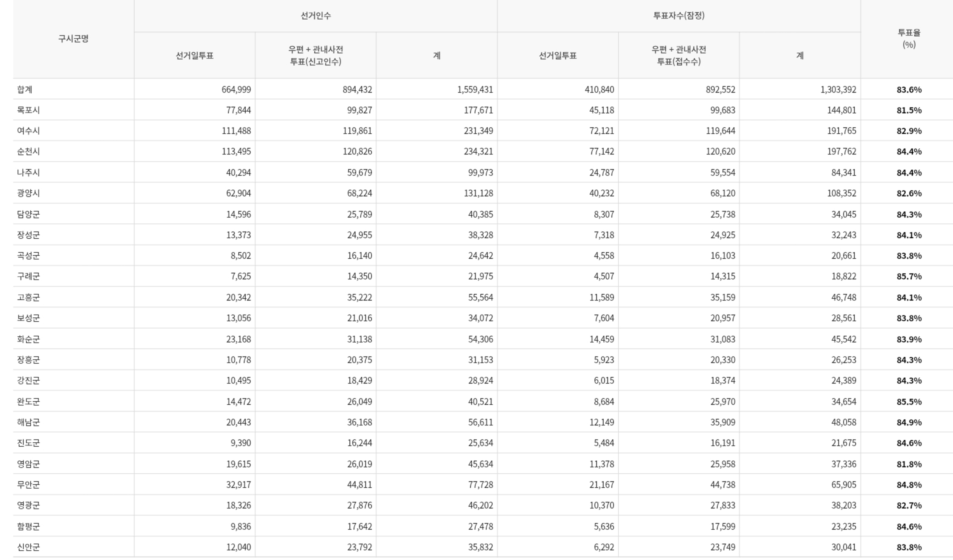Click the 1,559,431 total electors cell
The width and height of the screenshot is (953, 560).
click(x=475, y=90)
